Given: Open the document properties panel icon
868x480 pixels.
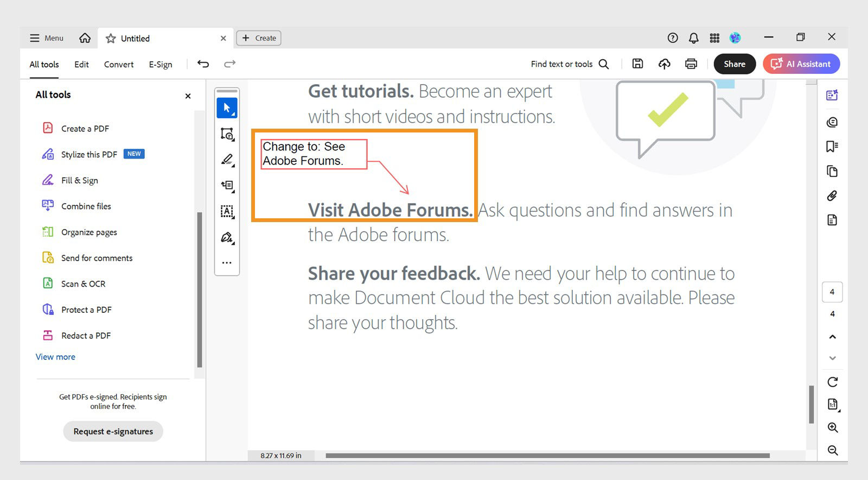Looking at the screenshot, I should click(832, 220).
